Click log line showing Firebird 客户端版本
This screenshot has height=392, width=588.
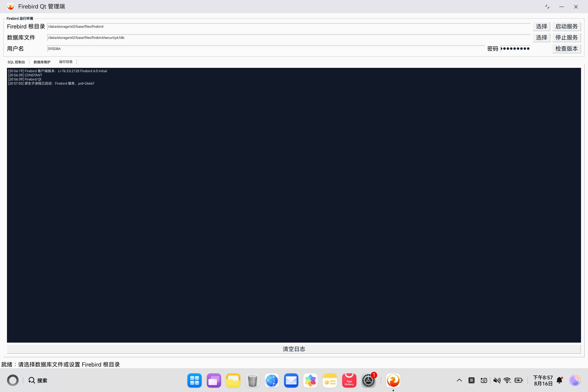57,71
